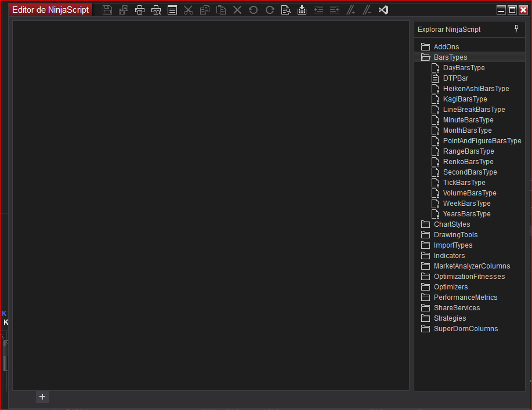Select the MonthBarsType file
Viewport: 532px width, 410px height.
tap(461, 130)
